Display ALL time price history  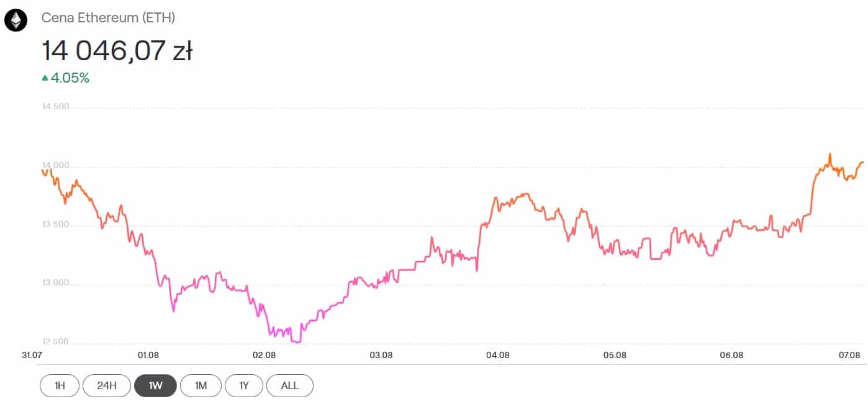tap(289, 385)
